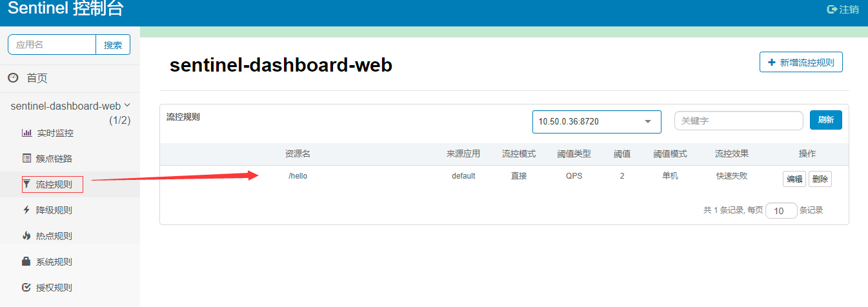
Task: Click the 流控效果 column header
Action: (x=732, y=153)
